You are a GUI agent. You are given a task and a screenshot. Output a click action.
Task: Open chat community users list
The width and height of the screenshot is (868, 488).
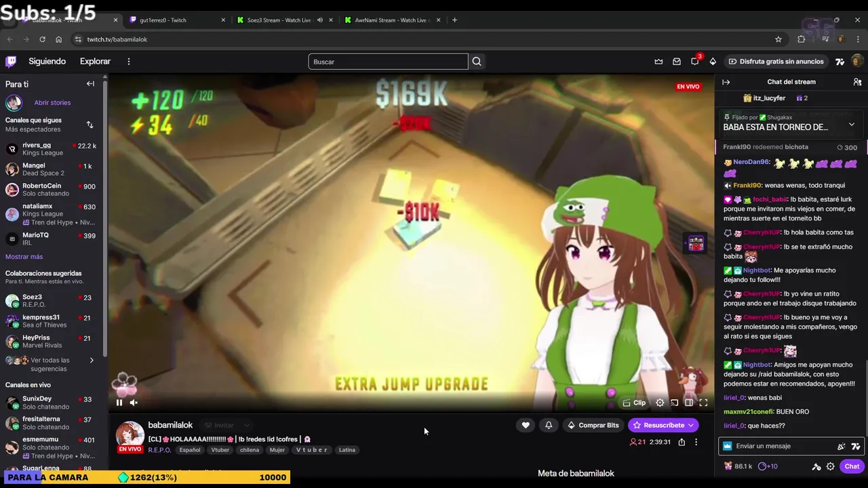click(857, 82)
